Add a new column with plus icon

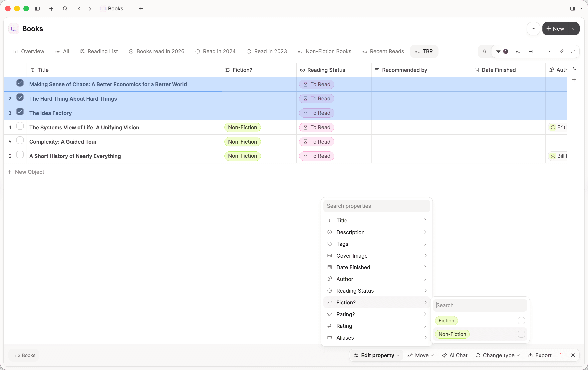(574, 80)
